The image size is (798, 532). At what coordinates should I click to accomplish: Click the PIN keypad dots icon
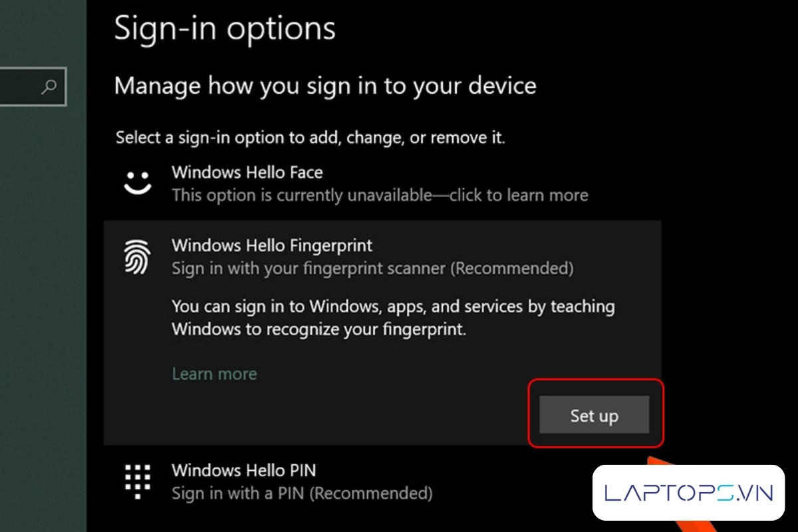pyautogui.click(x=138, y=481)
